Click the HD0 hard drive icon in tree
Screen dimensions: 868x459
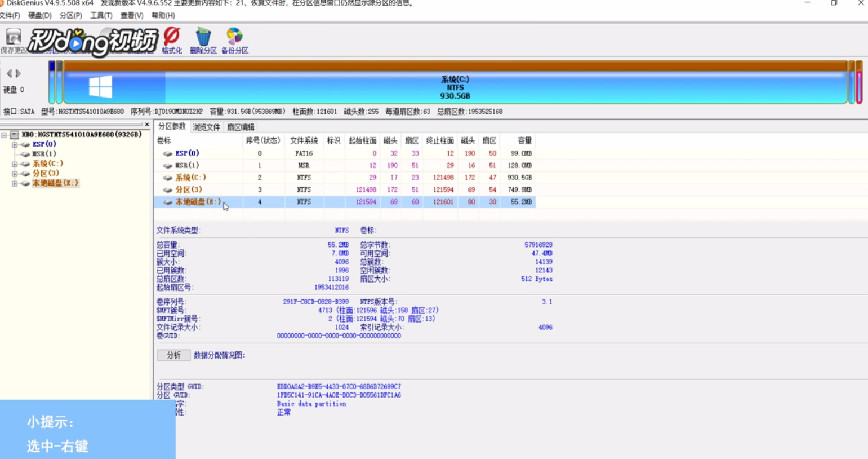coord(15,135)
